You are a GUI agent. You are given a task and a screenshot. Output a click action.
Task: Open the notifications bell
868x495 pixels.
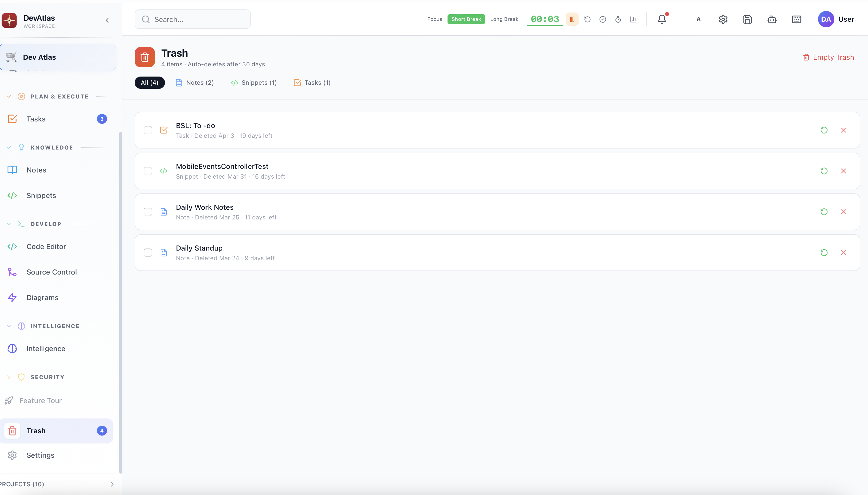pyautogui.click(x=662, y=19)
